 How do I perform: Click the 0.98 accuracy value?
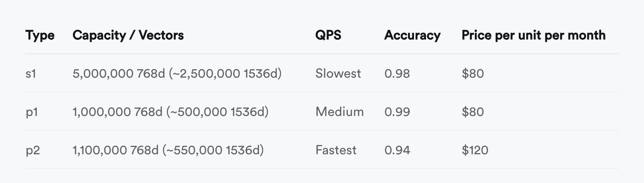point(397,73)
